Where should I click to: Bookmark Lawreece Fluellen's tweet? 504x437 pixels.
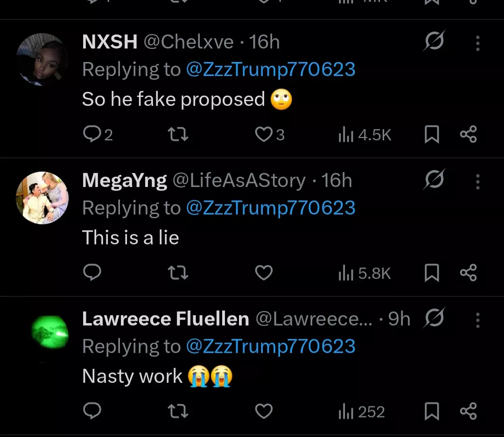pos(432,411)
